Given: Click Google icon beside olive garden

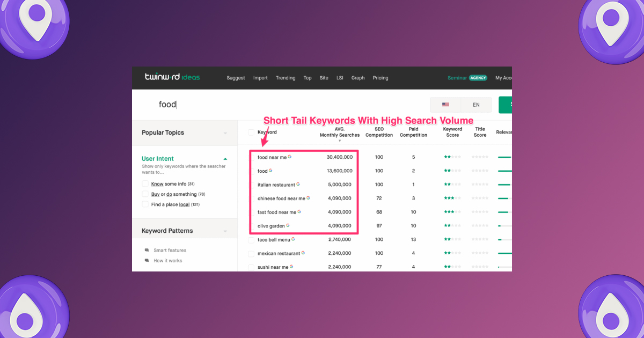Looking at the screenshot, I should point(288,225).
